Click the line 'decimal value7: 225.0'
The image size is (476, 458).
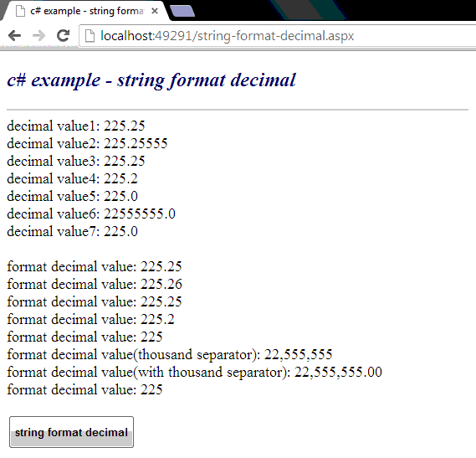[72, 232]
